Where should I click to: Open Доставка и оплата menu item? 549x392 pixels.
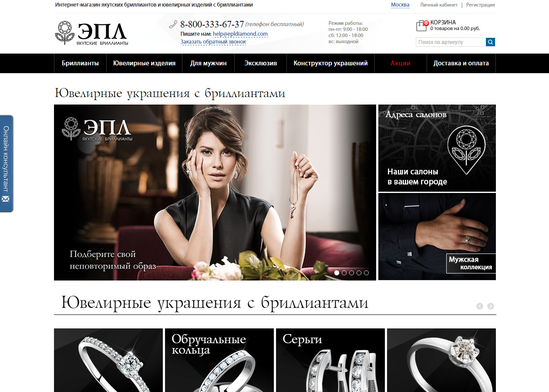point(461,63)
